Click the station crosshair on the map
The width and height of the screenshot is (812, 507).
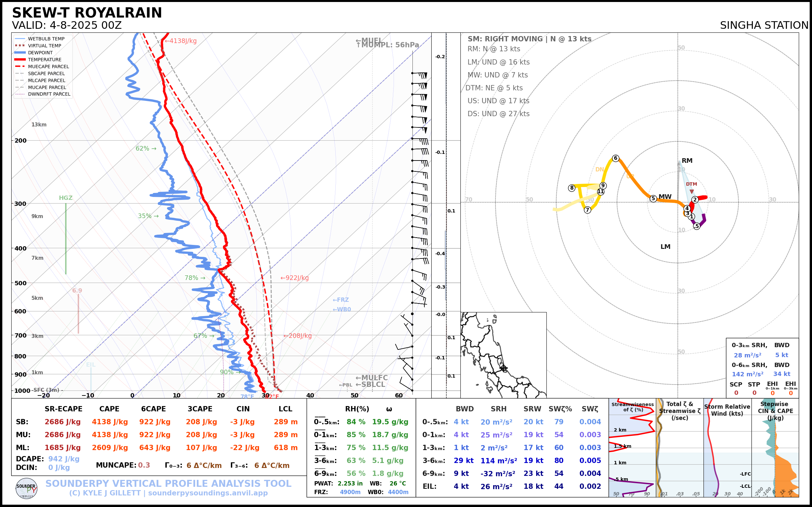[503, 368]
